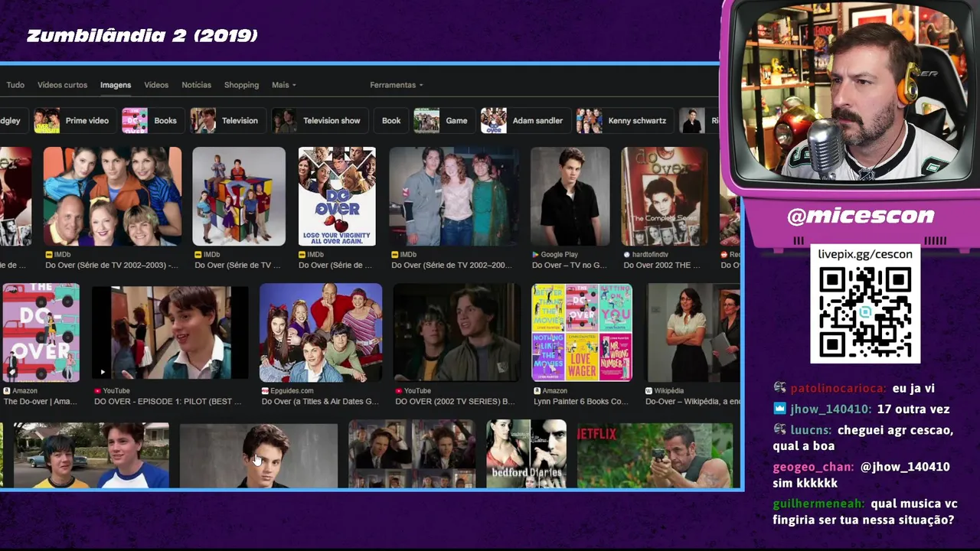Open The Do-Over Amazon book cover
980x551 pixels.
click(41, 332)
